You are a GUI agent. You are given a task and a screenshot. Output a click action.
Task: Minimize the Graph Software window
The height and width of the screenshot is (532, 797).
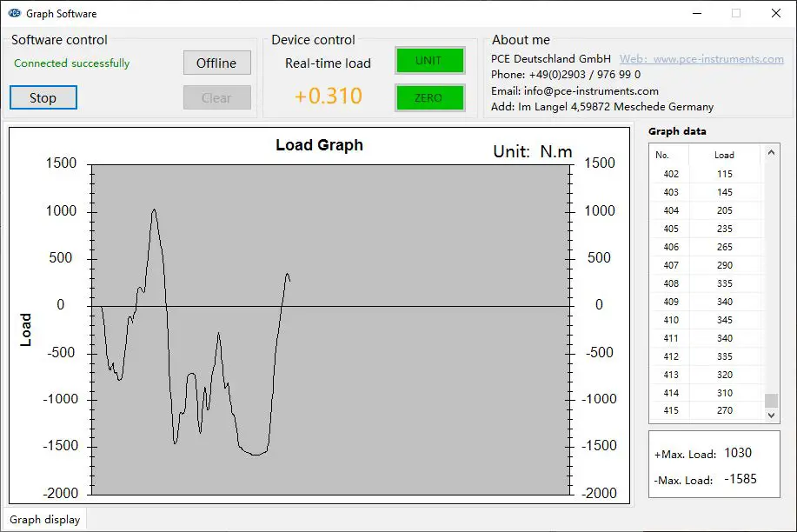point(697,13)
